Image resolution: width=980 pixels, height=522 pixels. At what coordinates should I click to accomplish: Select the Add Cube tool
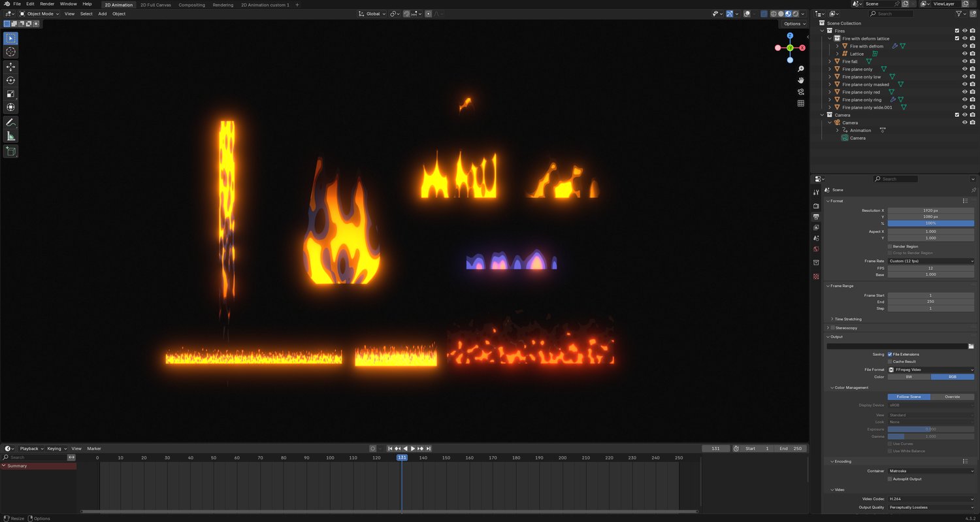pos(11,152)
